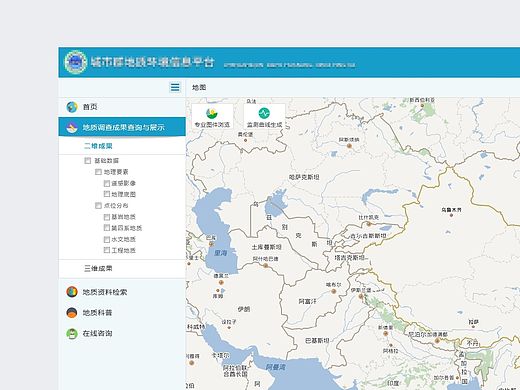Click 巴基斯坦 label on map

click(317, 340)
